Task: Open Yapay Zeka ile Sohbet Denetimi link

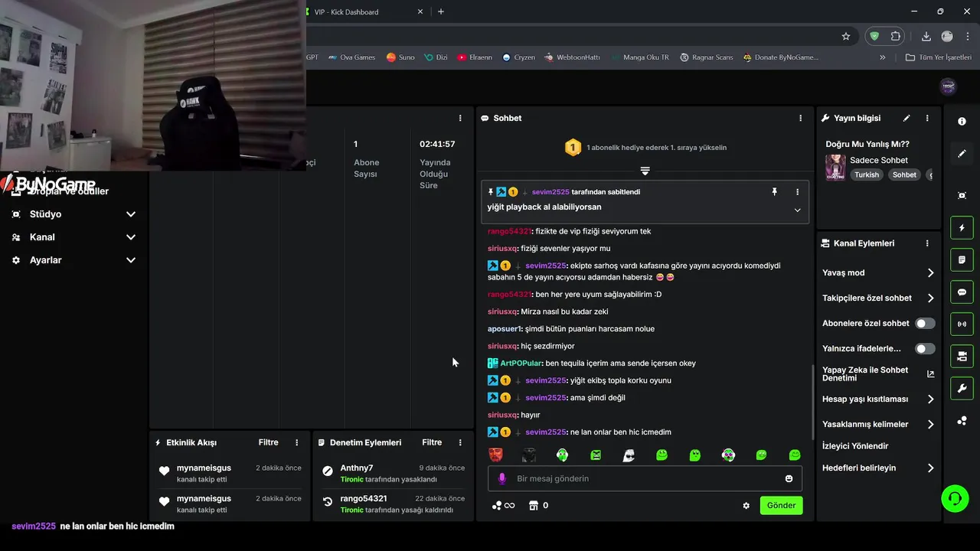Action: point(877,373)
